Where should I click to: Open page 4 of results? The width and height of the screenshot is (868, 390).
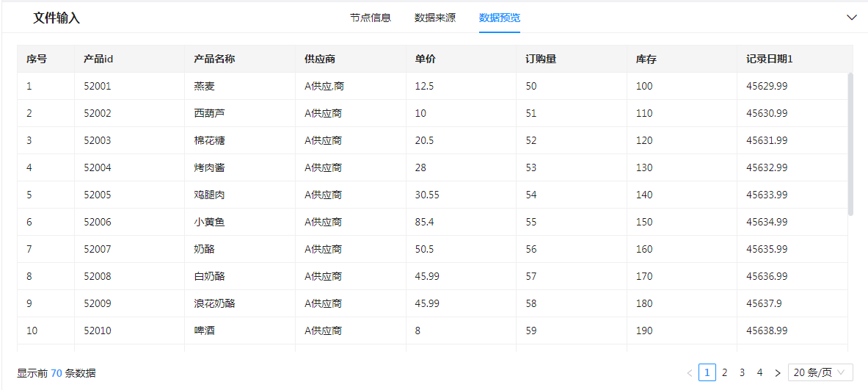pyautogui.click(x=760, y=372)
